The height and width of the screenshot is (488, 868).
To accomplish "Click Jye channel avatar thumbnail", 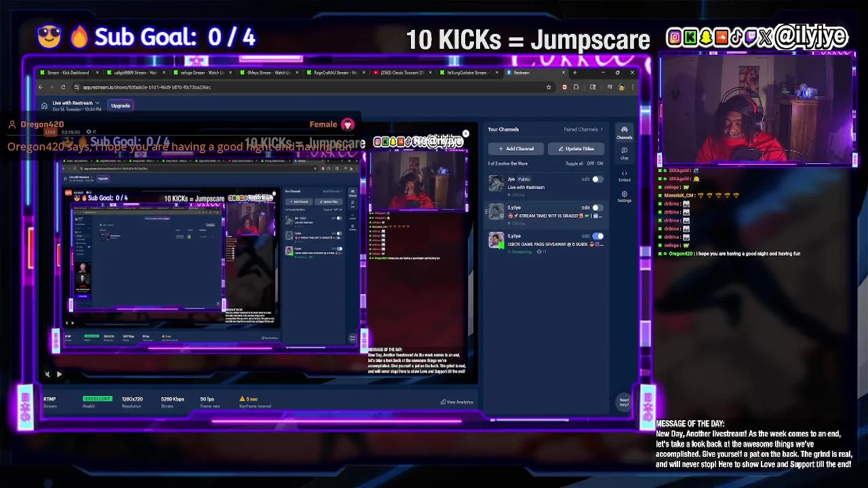I will click(496, 183).
